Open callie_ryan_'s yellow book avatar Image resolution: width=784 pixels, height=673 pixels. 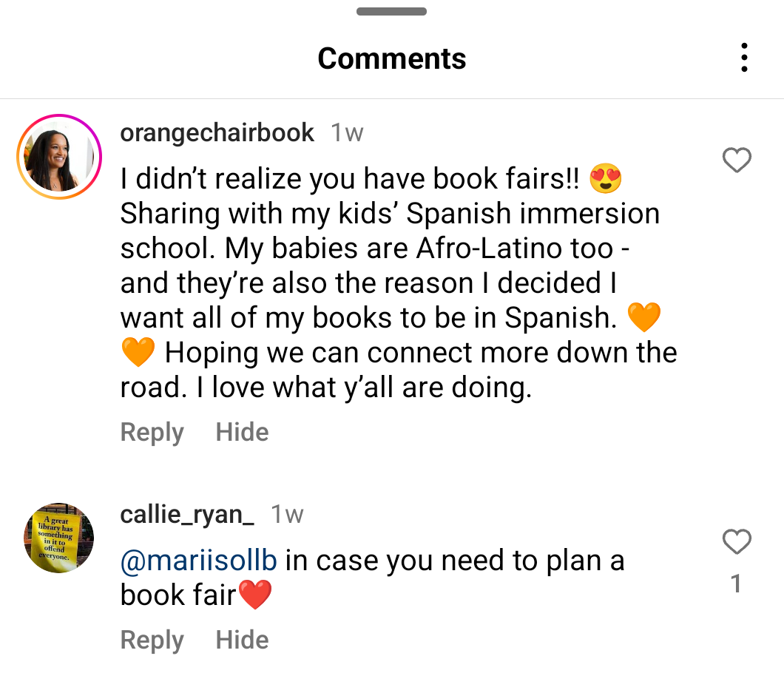[x=58, y=538]
